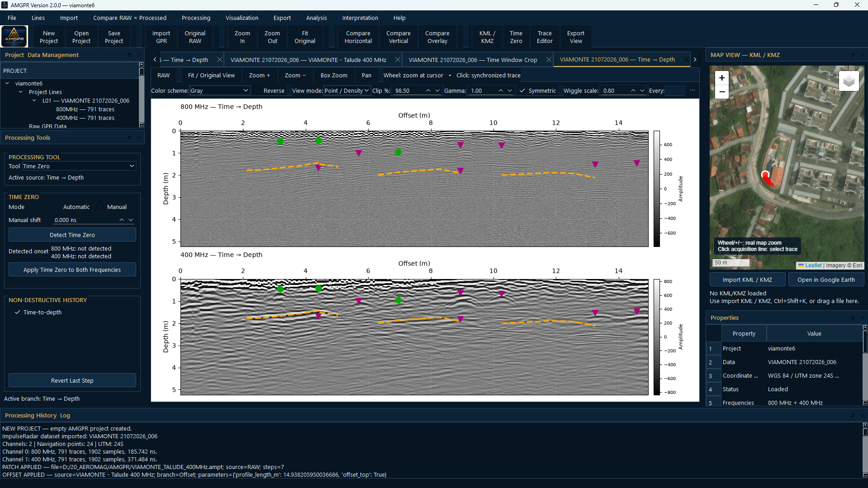Decrease the Gamma value
The height and width of the screenshot is (488, 868).
[x=510, y=90]
